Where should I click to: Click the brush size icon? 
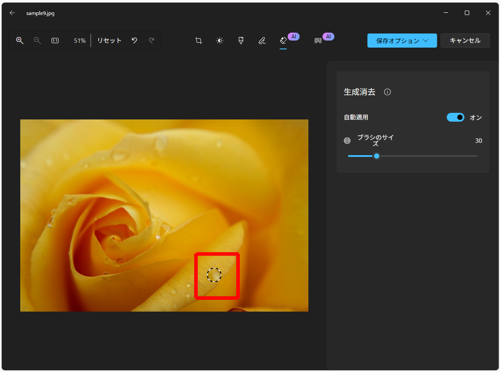coord(347,141)
